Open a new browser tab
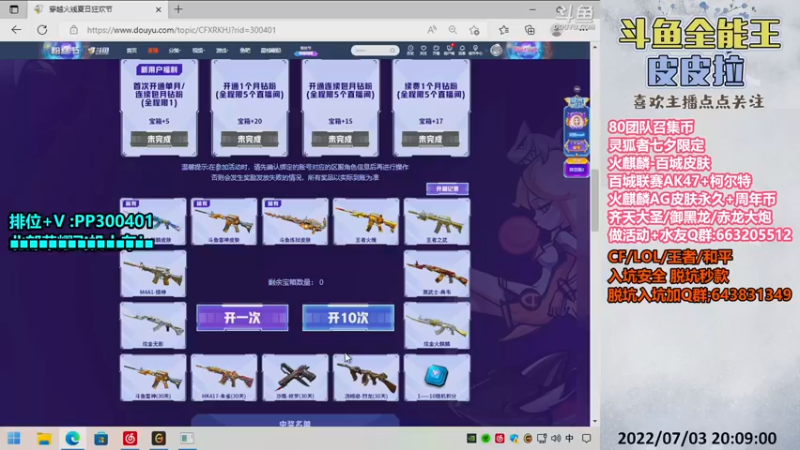This screenshot has height=450, width=800. point(178,9)
